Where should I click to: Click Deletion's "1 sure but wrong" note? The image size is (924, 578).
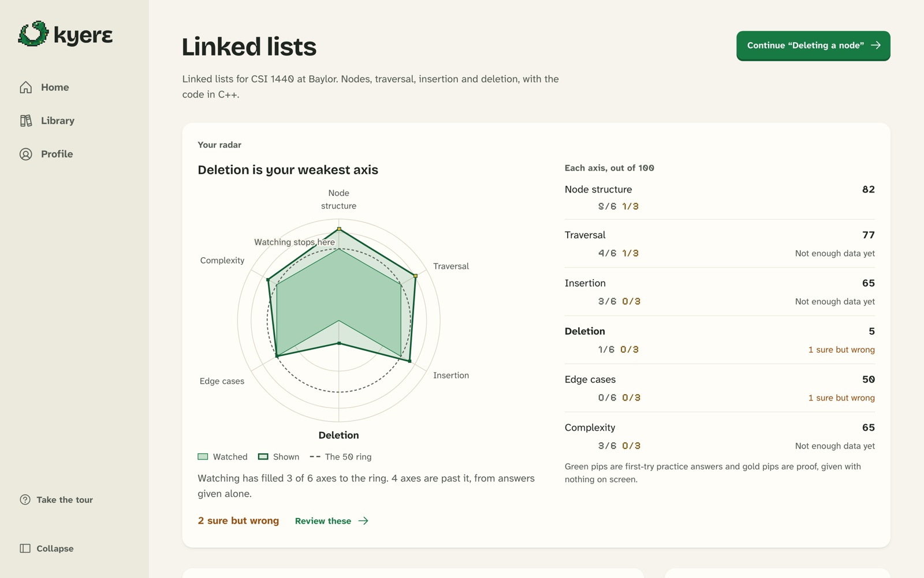[841, 350]
